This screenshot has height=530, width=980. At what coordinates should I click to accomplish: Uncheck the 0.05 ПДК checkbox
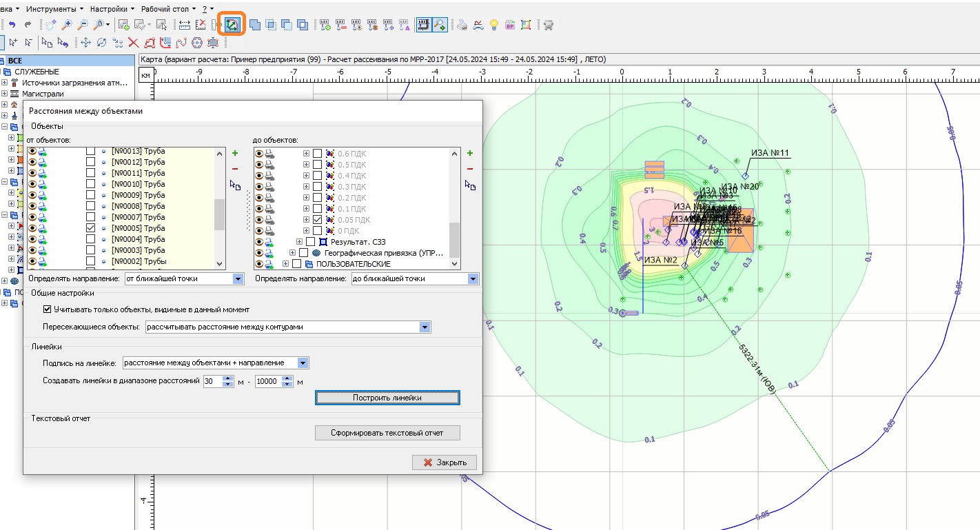pos(317,220)
